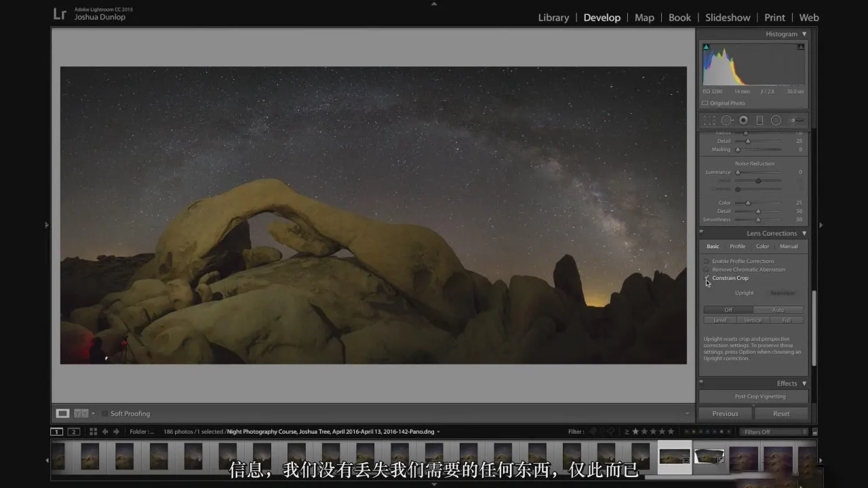Screen dimensions: 868x488
Task: Adjust the Smoothness slider
Action: click(758, 220)
